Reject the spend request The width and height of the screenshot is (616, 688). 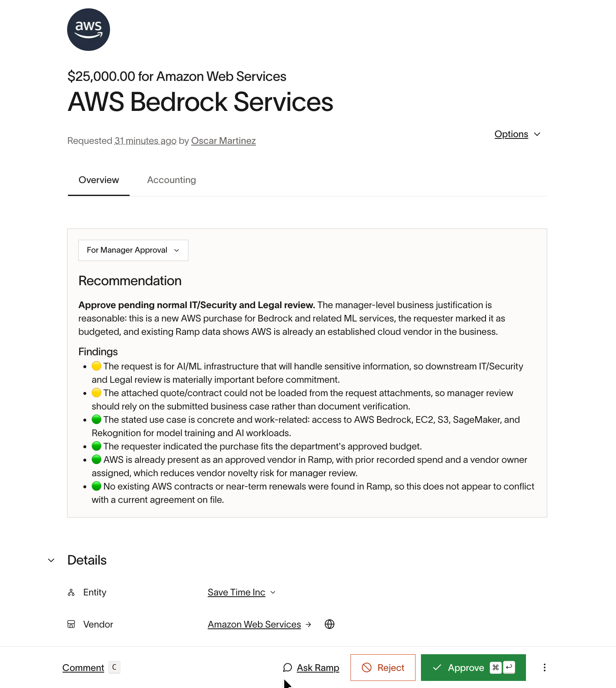pos(383,668)
